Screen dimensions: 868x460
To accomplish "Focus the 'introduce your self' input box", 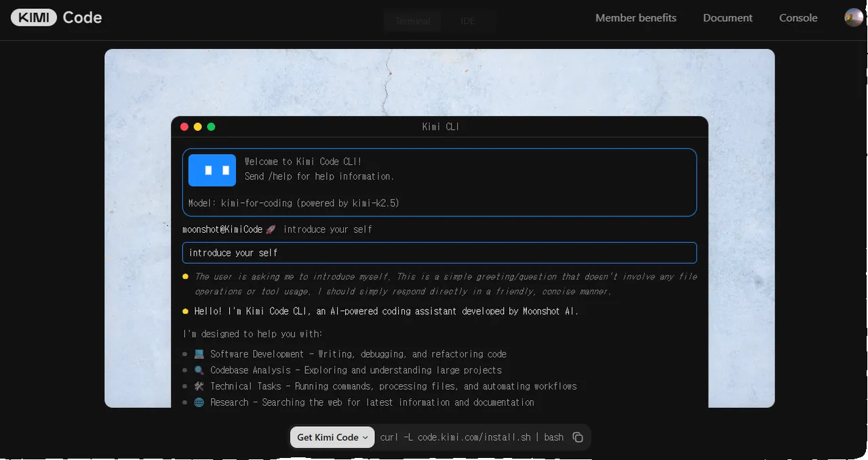I will [x=439, y=253].
